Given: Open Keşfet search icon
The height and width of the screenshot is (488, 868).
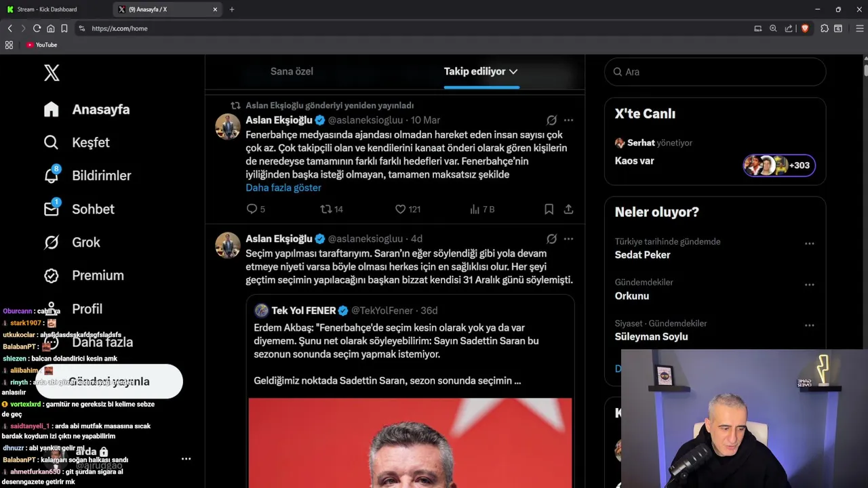Looking at the screenshot, I should (52, 142).
